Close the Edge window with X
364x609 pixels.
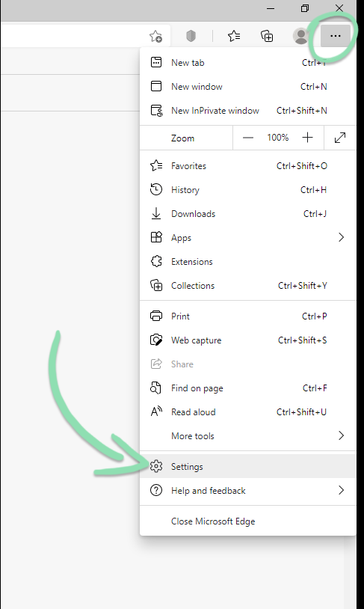point(339,8)
